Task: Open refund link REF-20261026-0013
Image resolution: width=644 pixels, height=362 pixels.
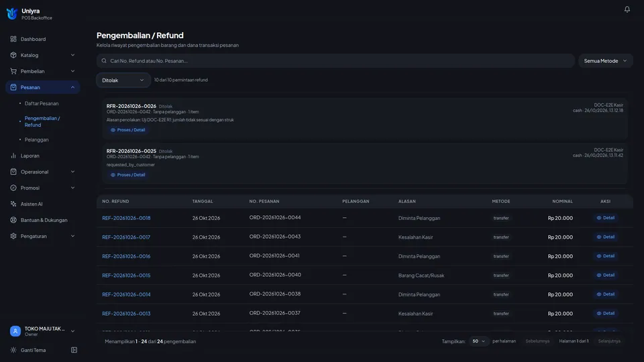Action: pyautogui.click(x=126, y=313)
